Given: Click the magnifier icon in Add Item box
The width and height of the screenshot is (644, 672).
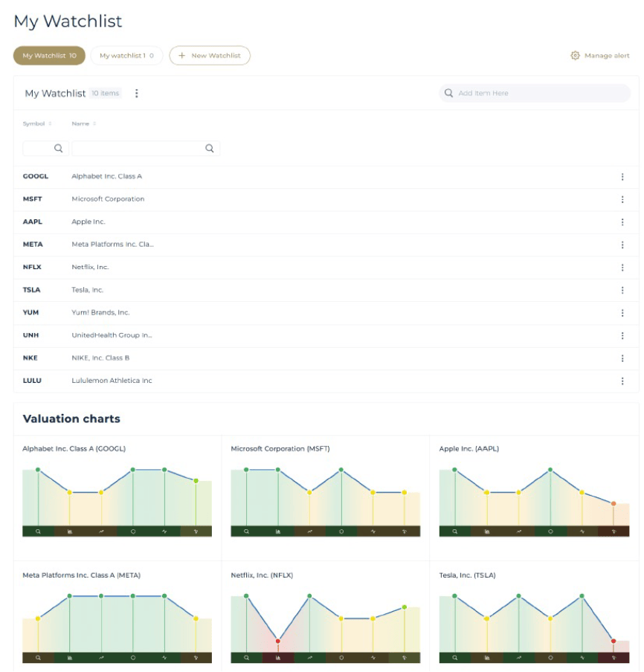Looking at the screenshot, I should coord(448,93).
